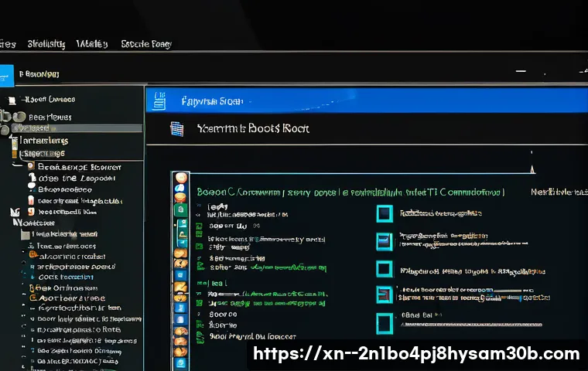Click the blue header title text
The height and width of the screenshot is (371, 588).
pos(211,101)
